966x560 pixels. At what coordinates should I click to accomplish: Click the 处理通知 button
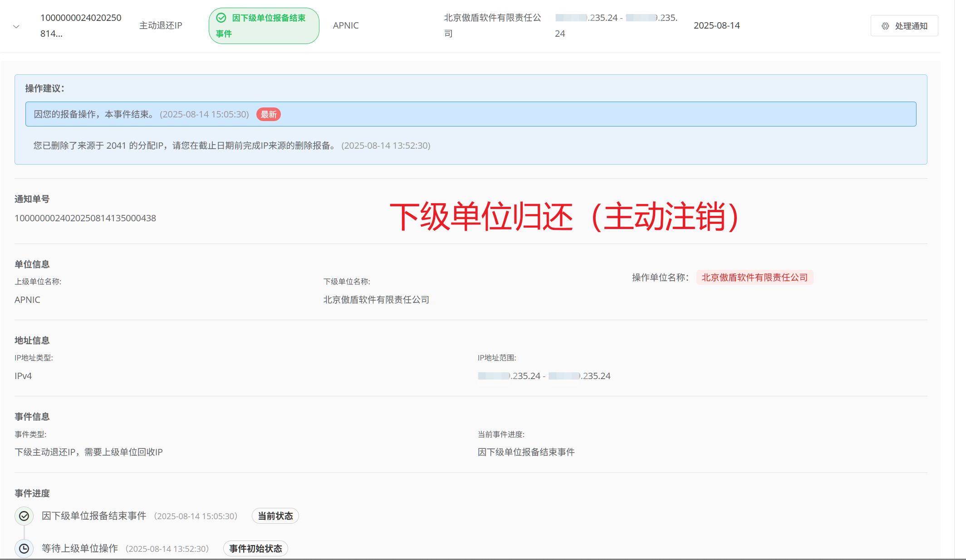tap(904, 26)
